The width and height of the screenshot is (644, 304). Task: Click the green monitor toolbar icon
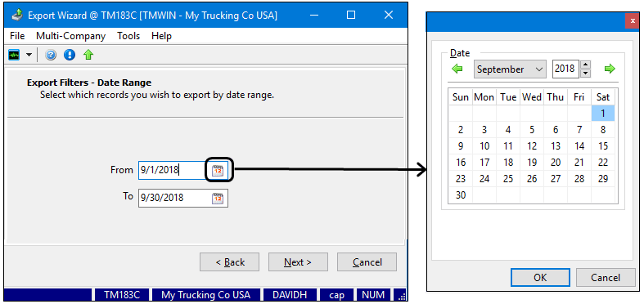14,55
